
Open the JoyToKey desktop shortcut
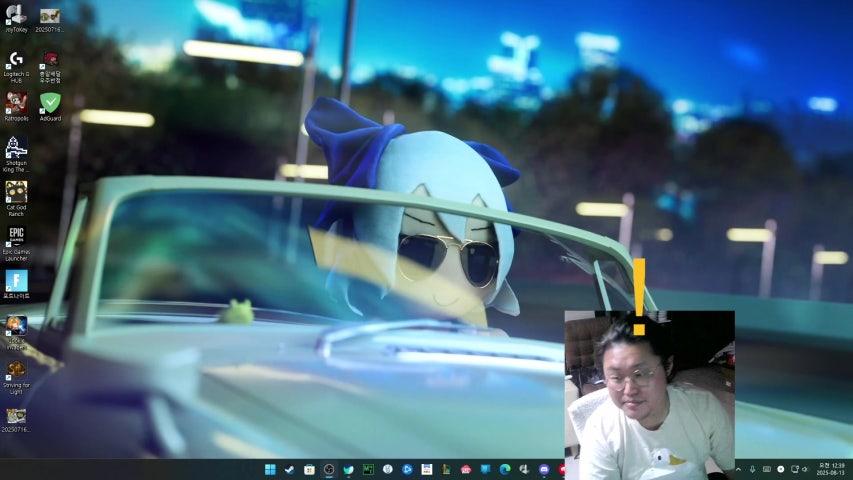pyautogui.click(x=16, y=19)
